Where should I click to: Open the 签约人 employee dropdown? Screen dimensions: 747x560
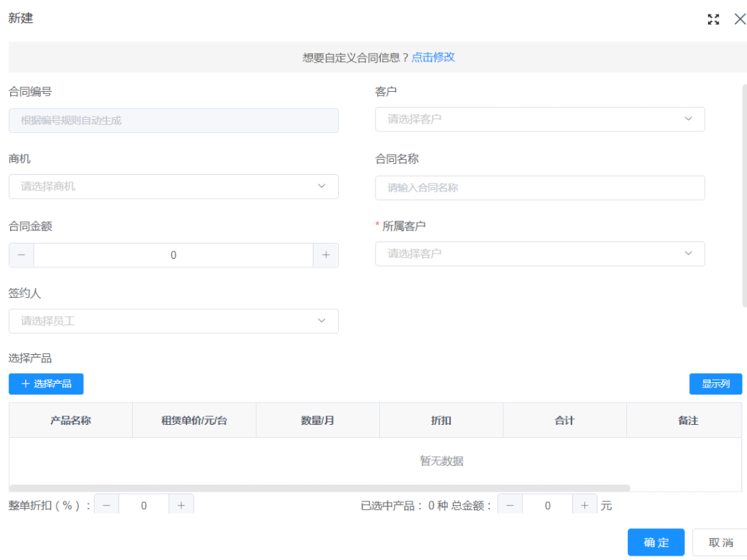pyautogui.click(x=322, y=321)
